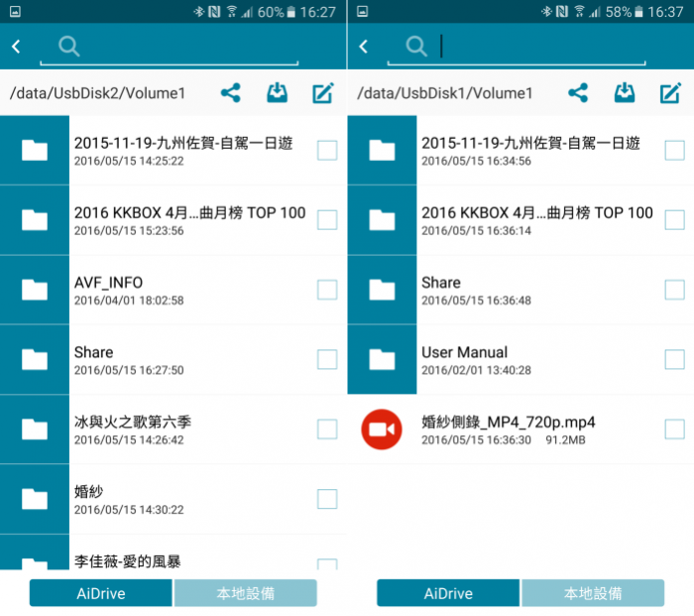
Task: Switch to the 本地設備 tab on the left screen
Action: (x=246, y=593)
